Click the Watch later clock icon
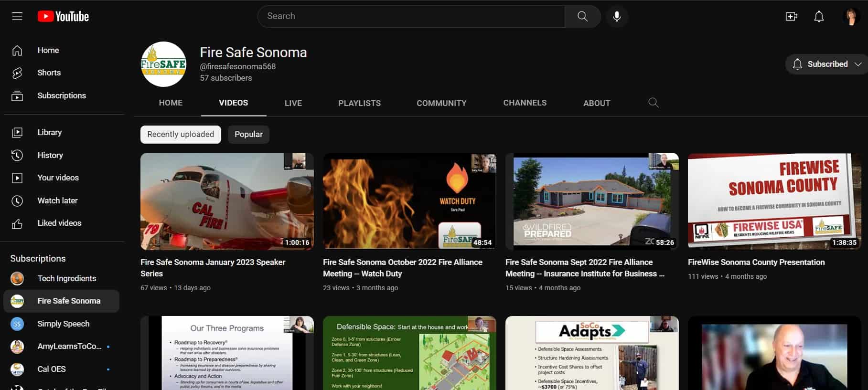Screen dimensions: 868x390 [x=17, y=200]
